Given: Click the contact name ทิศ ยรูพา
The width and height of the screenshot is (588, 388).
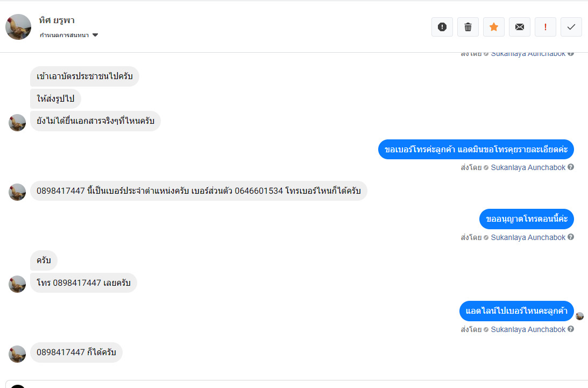Looking at the screenshot, I should (56, 20).
